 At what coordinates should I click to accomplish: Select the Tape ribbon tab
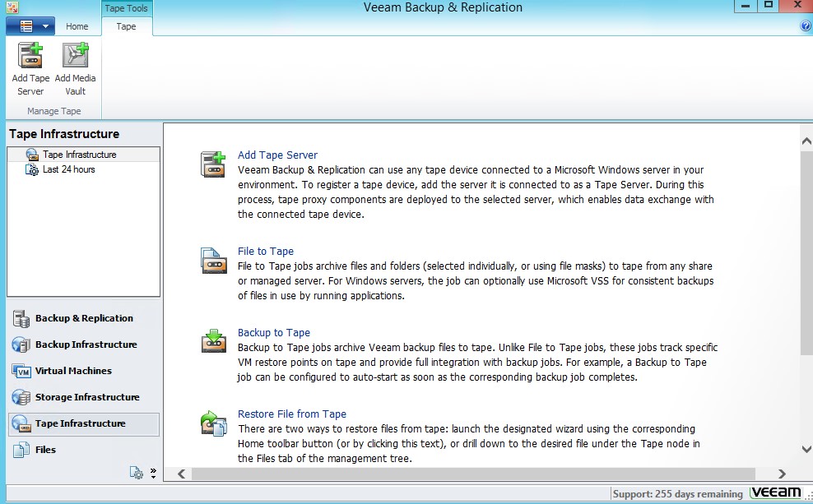[x=126, y=26]
